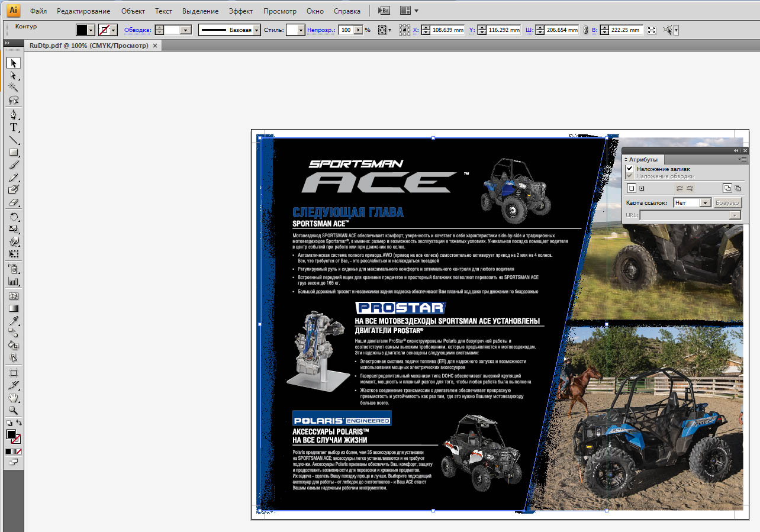Open the Редактирование menu
760x532 pixels.
pyautogui.click(x=83, y=11)
